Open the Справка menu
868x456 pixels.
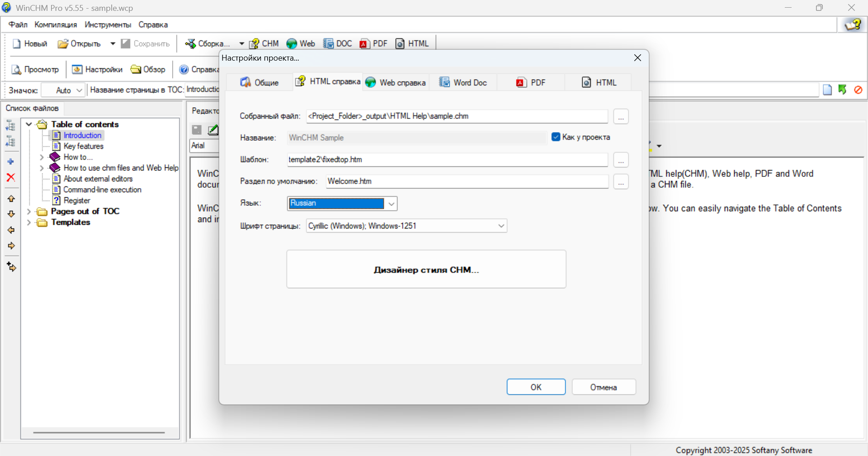coord(153,24)
